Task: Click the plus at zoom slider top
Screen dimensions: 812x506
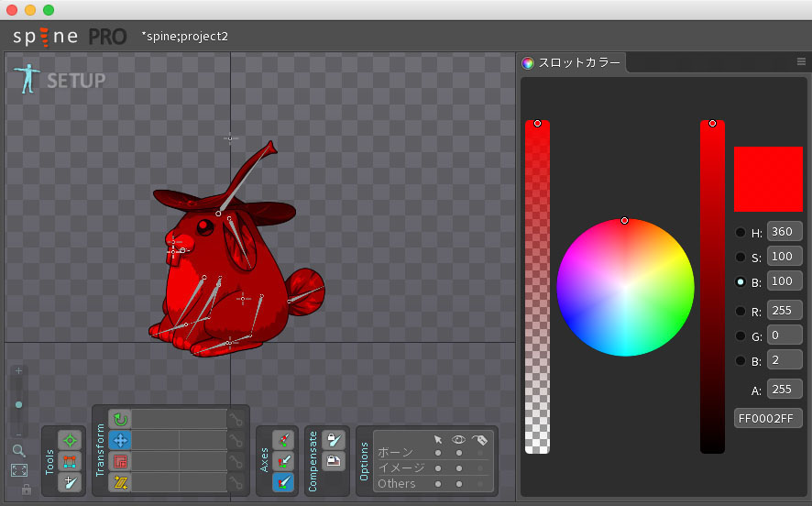Action: (18, 371)
